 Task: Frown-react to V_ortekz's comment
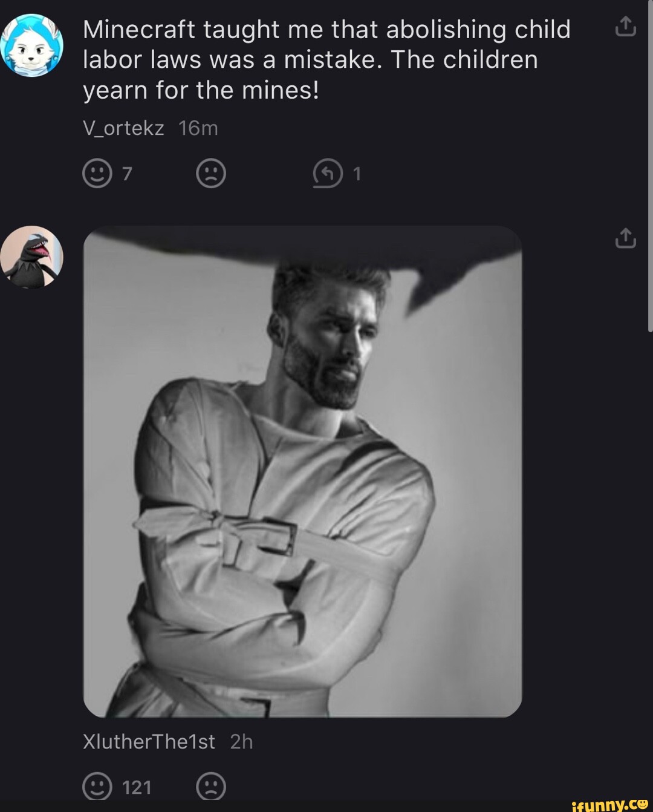[x=211, y=174]
